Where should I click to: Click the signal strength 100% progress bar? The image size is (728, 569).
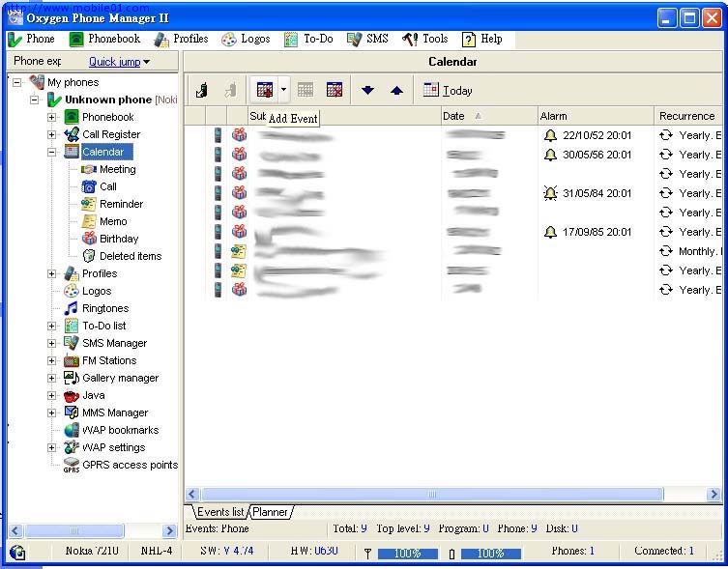[x=408, y=554]
